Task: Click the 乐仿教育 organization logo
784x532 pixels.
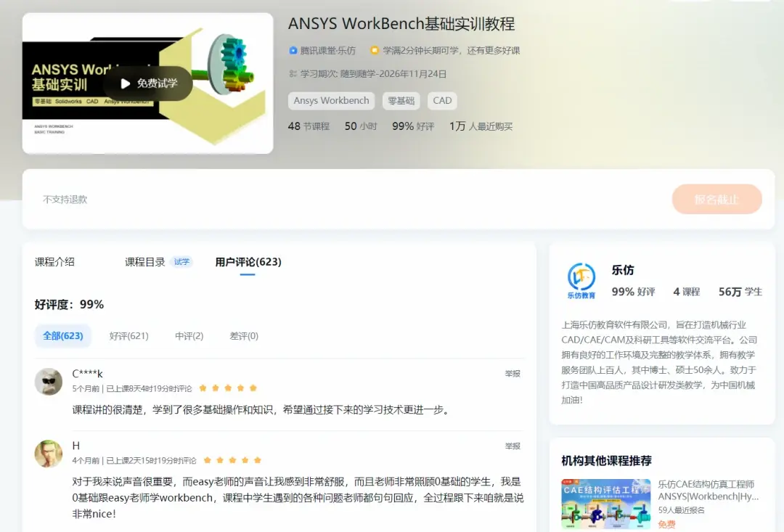Action: pyautogui.click(x=581, y=280)
